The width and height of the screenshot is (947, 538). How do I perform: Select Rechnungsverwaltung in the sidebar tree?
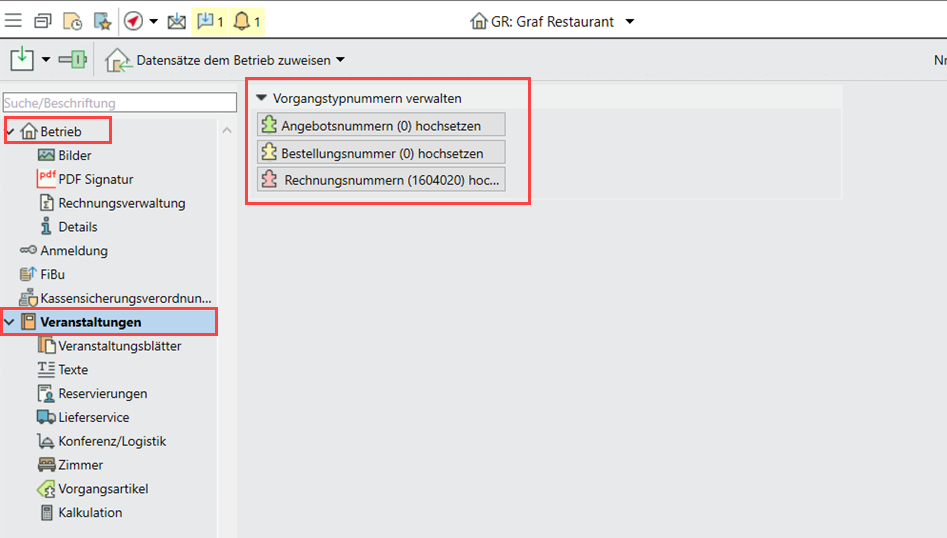121,203
